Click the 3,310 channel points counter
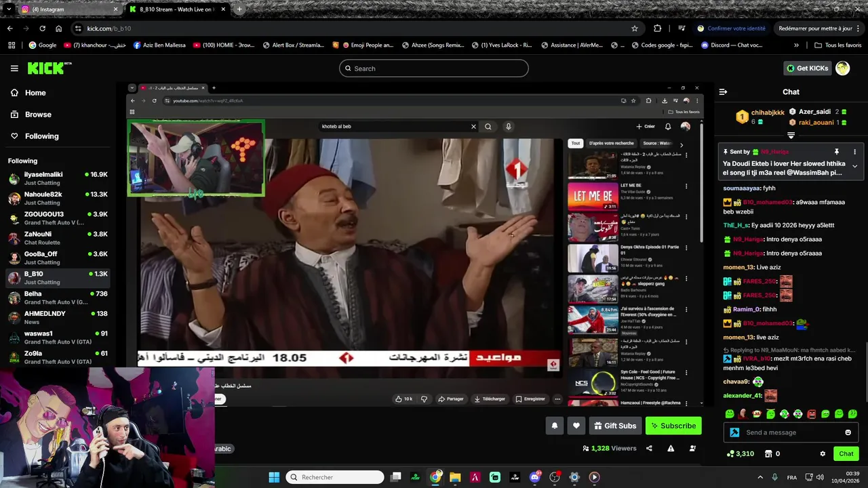Viewport: 868px width, 488px height. click(740, 453)
